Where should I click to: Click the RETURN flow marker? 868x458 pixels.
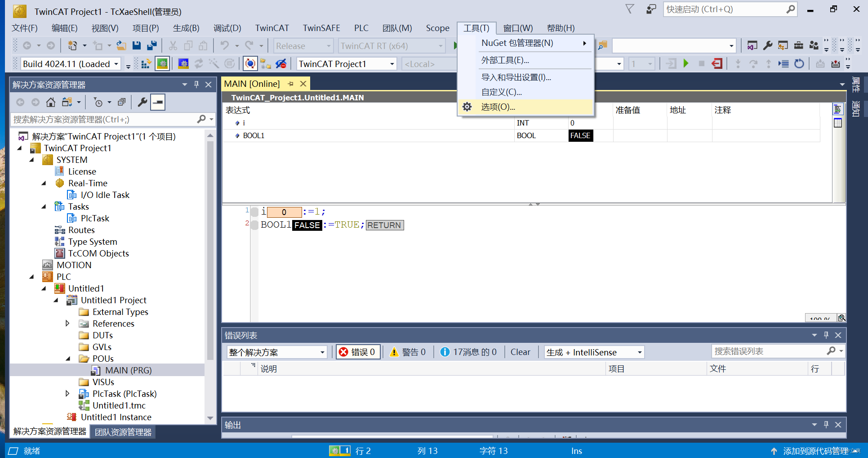384,225
